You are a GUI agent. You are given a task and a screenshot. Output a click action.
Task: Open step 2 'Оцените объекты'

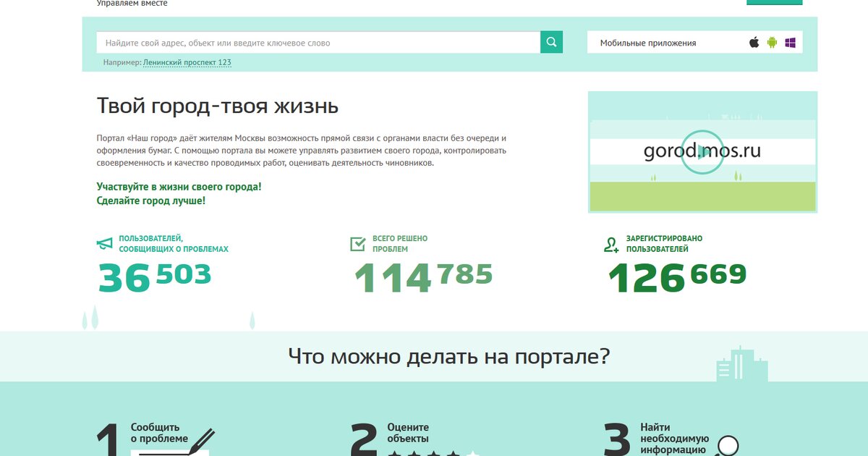pyautogui.click(x=408, y=433)
